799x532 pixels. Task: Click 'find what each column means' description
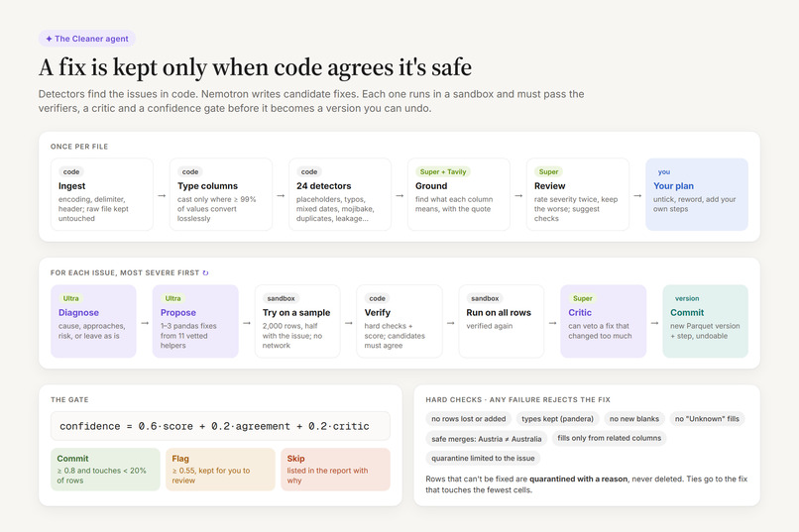[x=454, y=204]
